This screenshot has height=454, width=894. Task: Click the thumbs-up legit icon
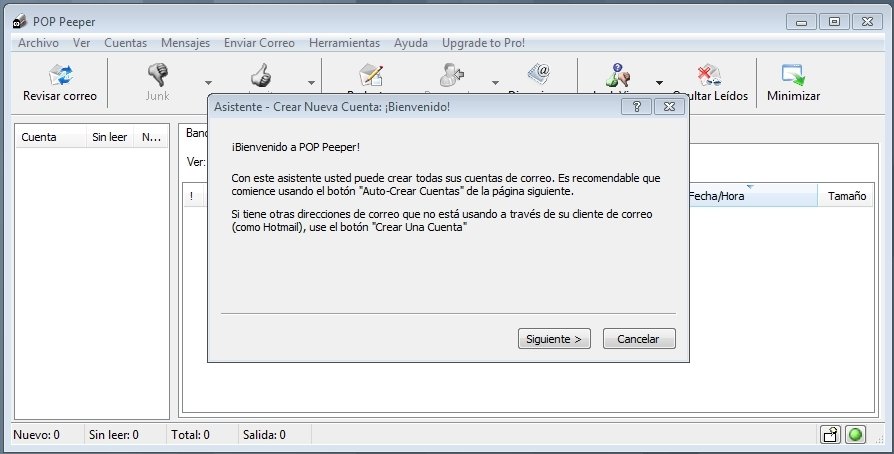point(261,75)
